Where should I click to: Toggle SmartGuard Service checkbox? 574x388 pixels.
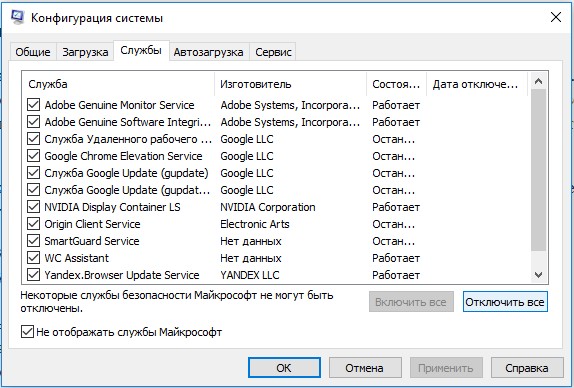point(33,241)
